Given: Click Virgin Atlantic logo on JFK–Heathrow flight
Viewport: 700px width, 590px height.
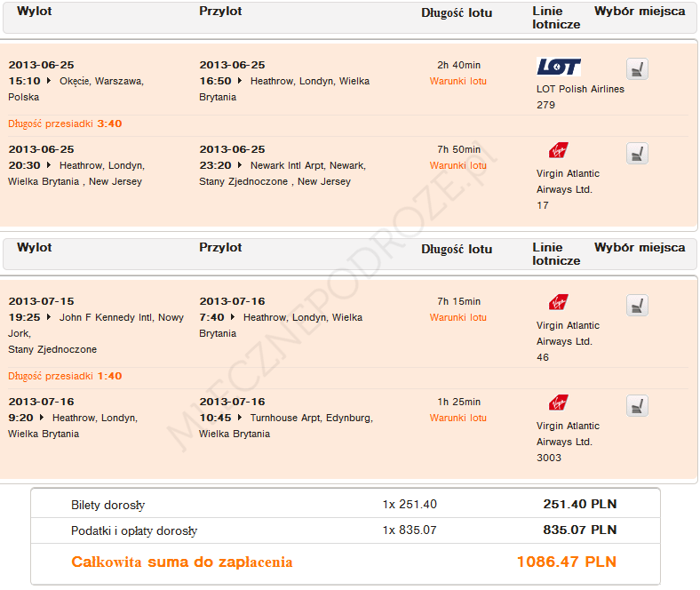Looking at the screenshot, I should pos(559,302).
